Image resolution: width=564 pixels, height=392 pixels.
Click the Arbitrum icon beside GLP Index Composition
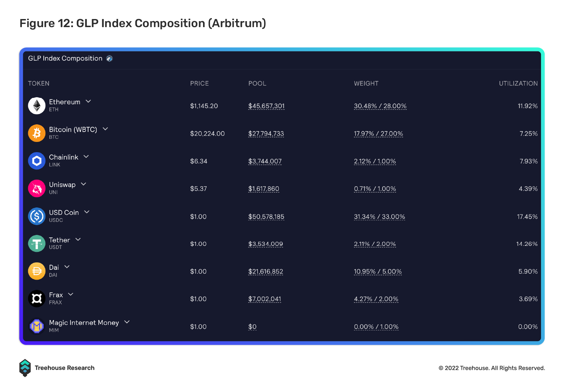tap(109, 58)
